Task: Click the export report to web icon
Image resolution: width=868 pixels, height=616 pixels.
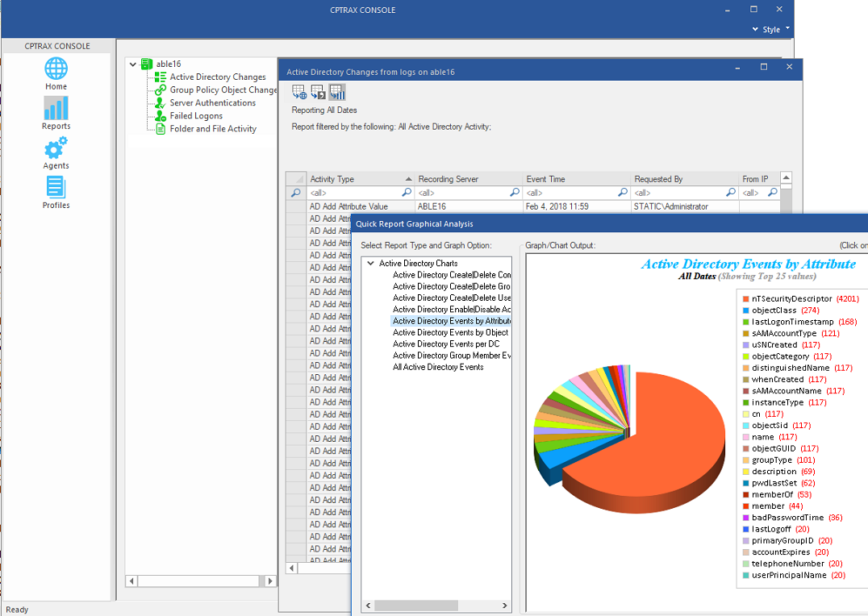Action: [298, 92]
